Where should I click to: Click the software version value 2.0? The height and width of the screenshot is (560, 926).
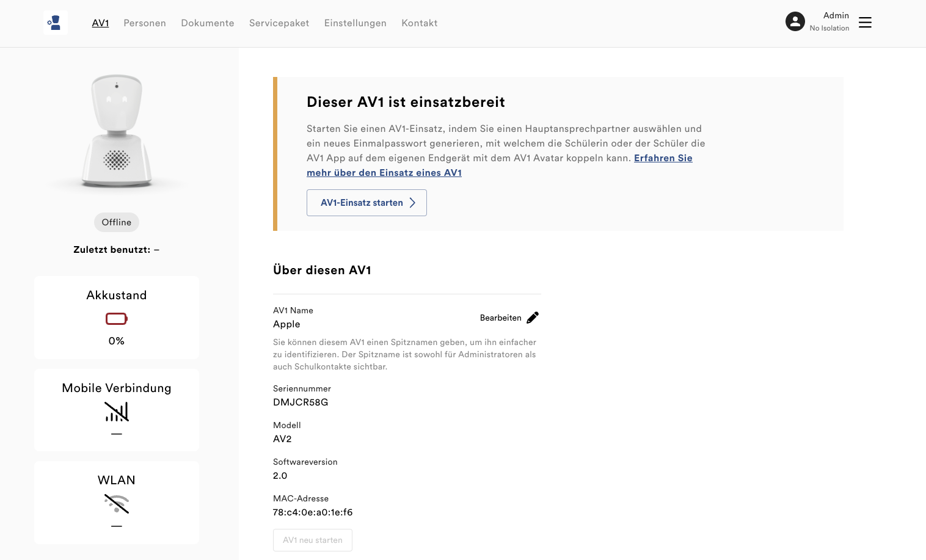point(280,476)
